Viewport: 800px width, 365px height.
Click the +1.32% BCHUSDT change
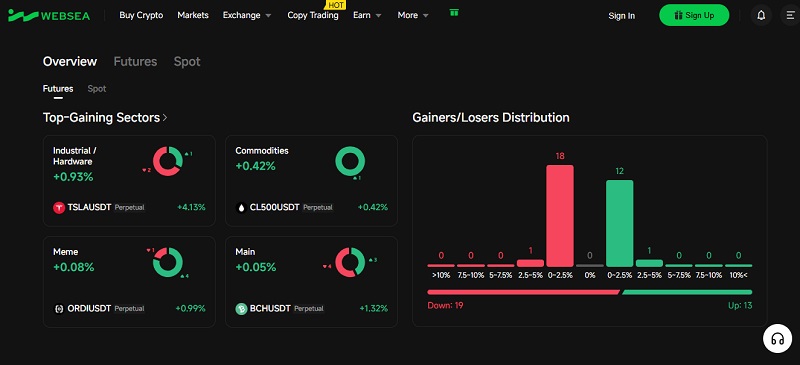coord(373,309)
